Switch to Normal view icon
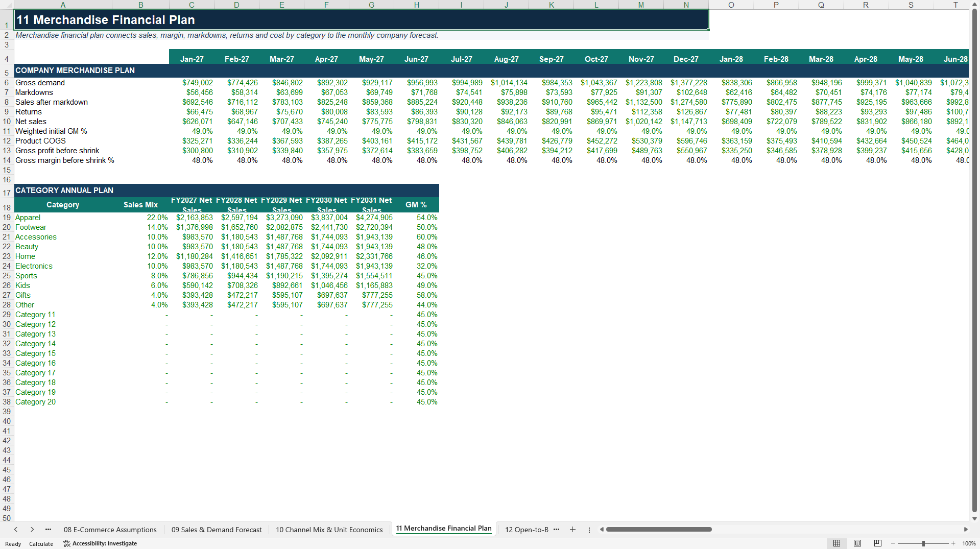The height and width of the screenshot is (549, 980). (x=836, y=543)
